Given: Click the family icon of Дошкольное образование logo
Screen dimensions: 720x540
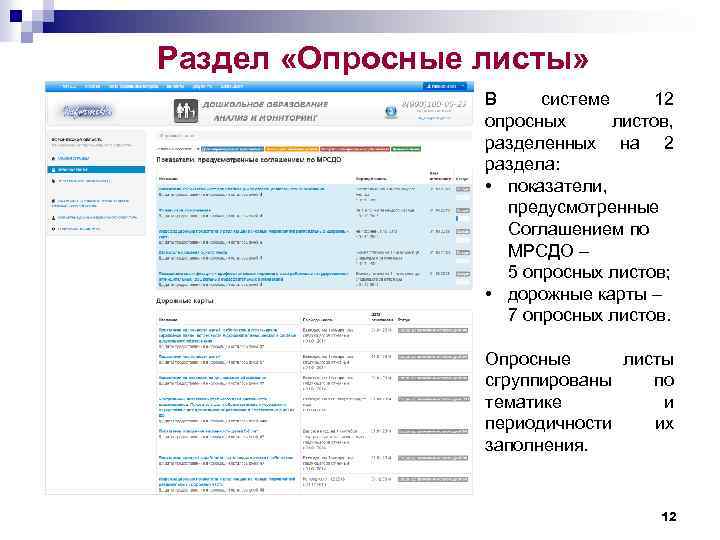Looking at the screenshot, I should [186, 111].
